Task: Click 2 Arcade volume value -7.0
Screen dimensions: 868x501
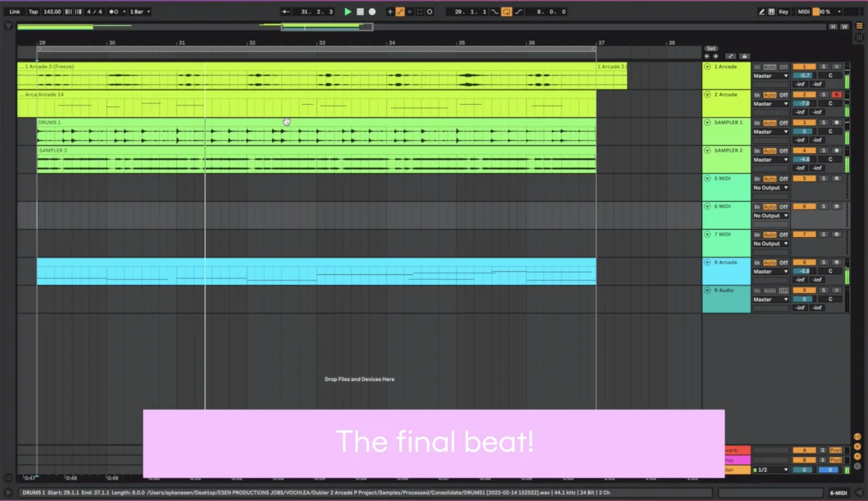Action: tap(804, 103)
